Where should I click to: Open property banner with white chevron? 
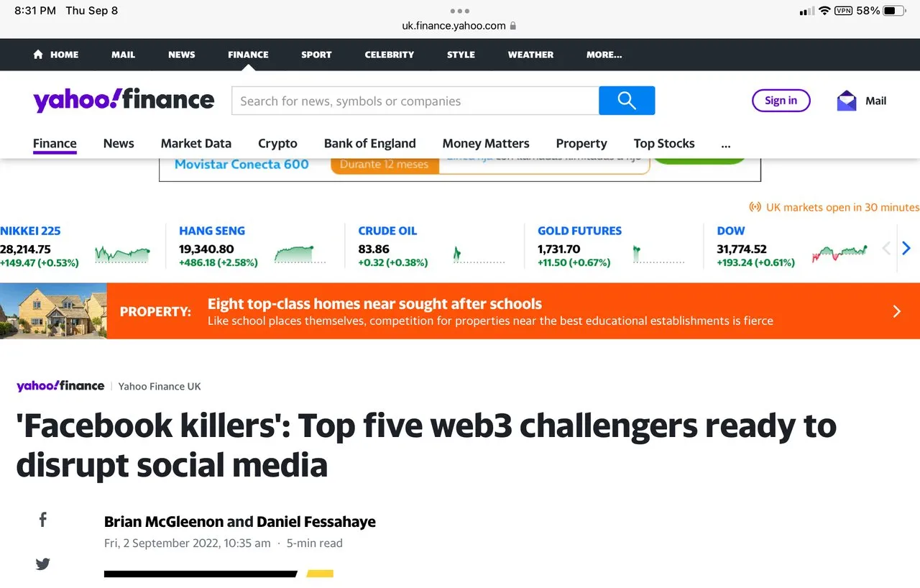click(x=896, y=311)
